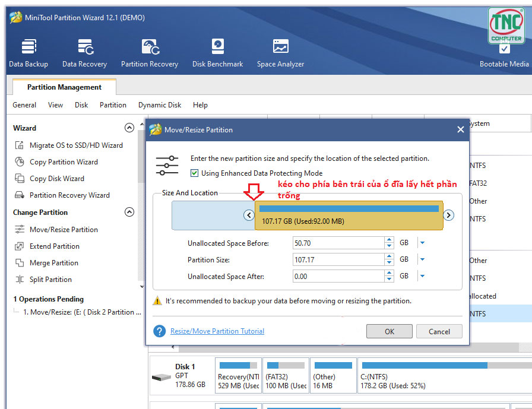Click the Disk 1 drive icon
The width and height of the screenshot is (532, 409).
(161, 377)
